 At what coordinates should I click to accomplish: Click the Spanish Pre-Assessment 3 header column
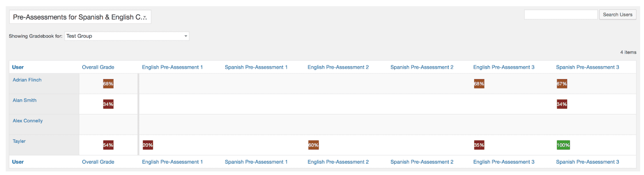(x=587, y=67)
